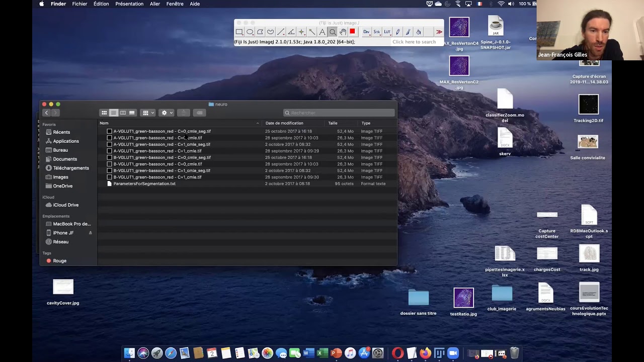Open the Présentation menu
644x362 pixels.
click(129, 4)
